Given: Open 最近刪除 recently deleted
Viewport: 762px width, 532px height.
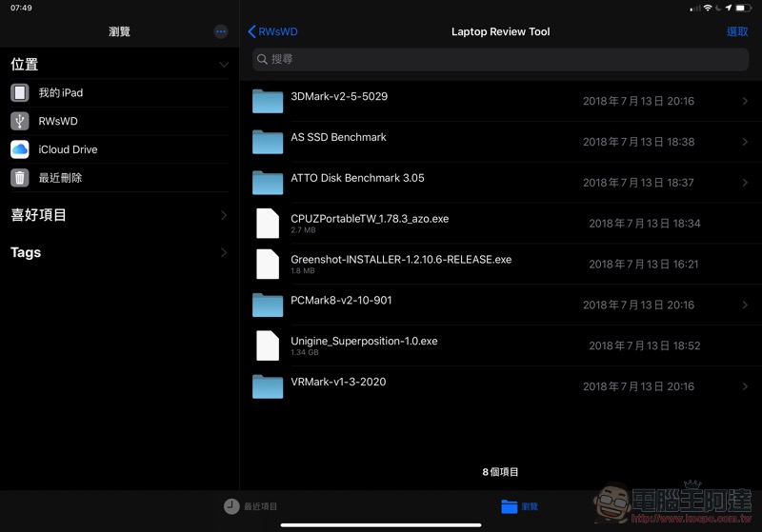Looking at the screenshot, I should [x=119, y=178].
